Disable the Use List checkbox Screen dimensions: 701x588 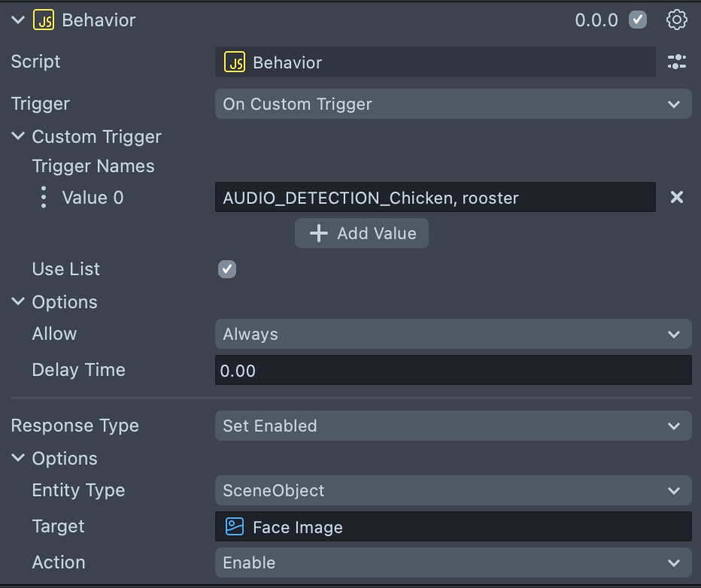click(227, 268)
